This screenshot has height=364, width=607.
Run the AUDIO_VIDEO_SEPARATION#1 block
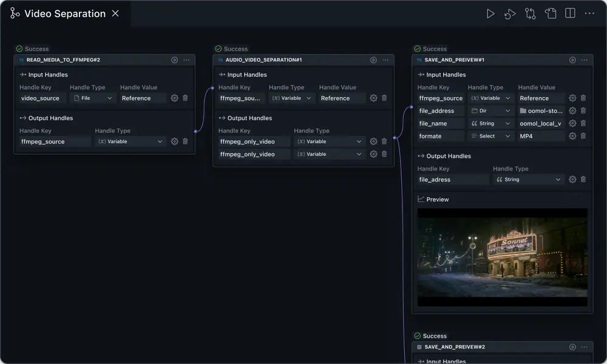coord(373,60)
